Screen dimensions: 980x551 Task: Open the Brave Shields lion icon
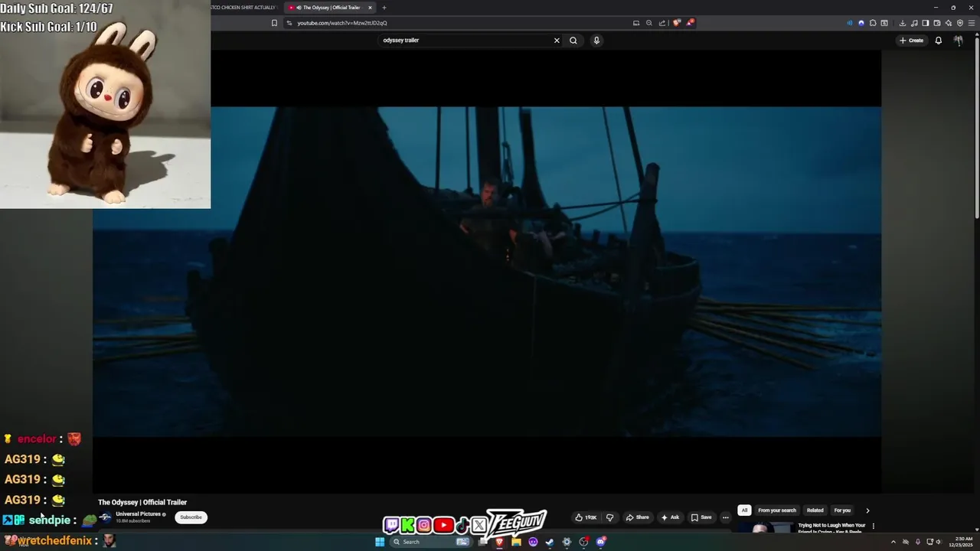(676, 23)
